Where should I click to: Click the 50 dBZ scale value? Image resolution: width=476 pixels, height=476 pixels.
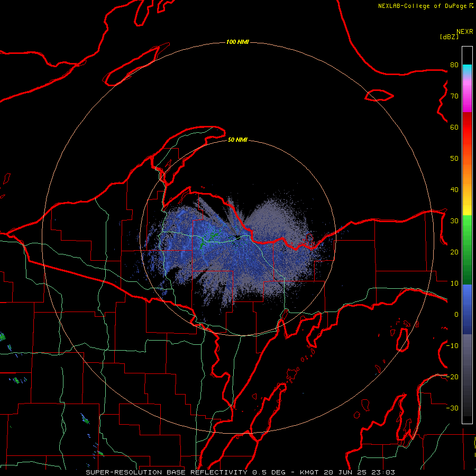454,159
